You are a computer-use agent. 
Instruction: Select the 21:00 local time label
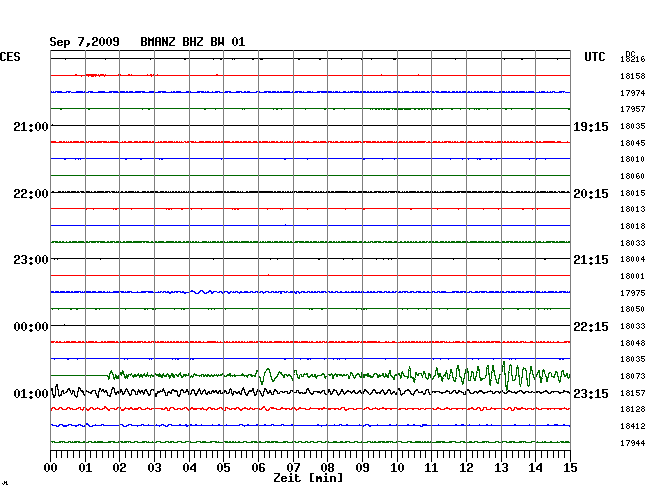point(31,127)
